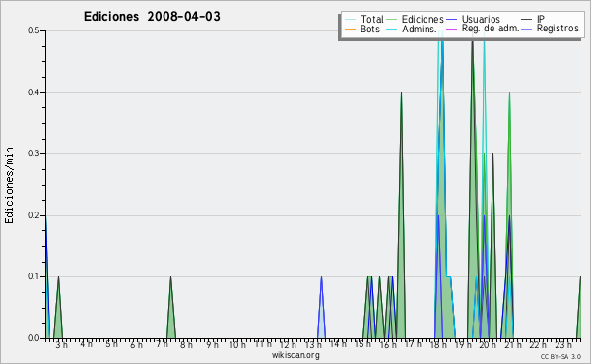Image resolution: width=591 pixels, height=364 pixels.
Task: Click the 'Ediciones/min' y-axis label
Action: [x=9, y=185]
